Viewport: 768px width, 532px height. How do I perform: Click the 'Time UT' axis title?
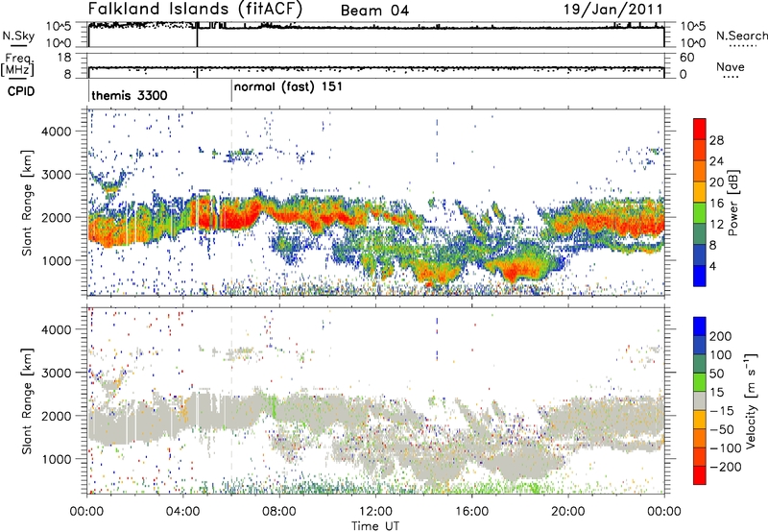tap(375, 526)
